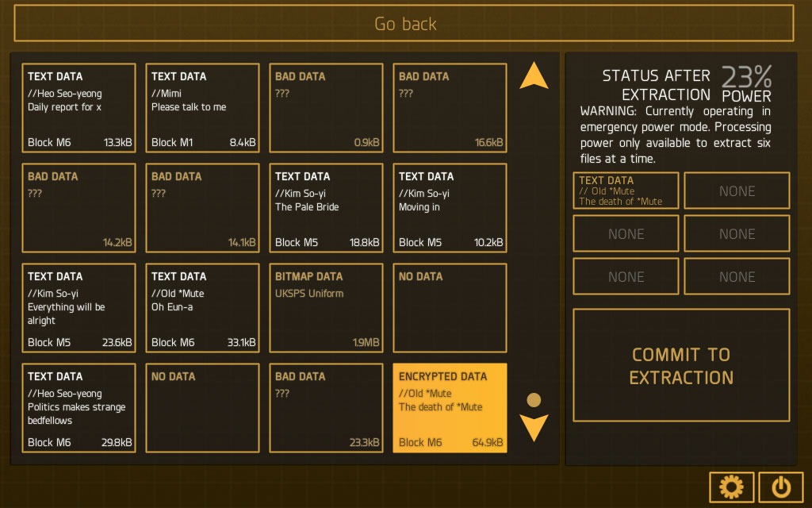Select 'Politics makes strange bedfellows' file

[x=79, y=407]
